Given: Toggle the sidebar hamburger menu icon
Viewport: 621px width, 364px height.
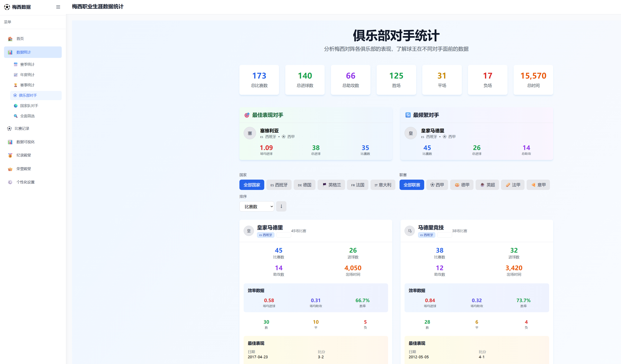Looking at the screenshot, I should 58,7.
